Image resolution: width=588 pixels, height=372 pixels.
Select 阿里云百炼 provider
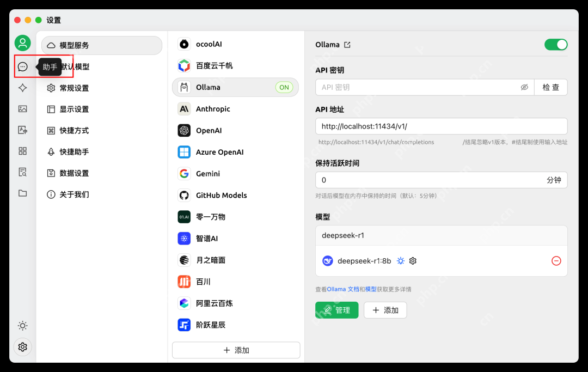pyautogui.click(x=236, y=303)
